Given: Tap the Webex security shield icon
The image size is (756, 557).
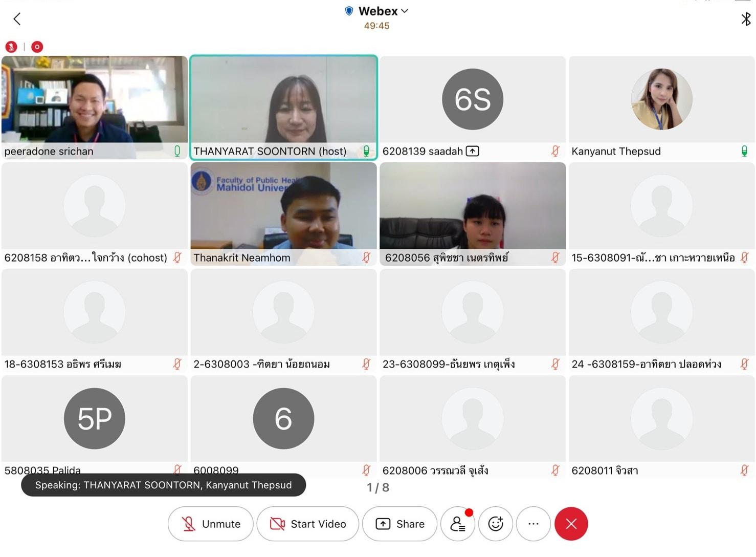Looking at the screenshot, I should (x=349, y=11).
